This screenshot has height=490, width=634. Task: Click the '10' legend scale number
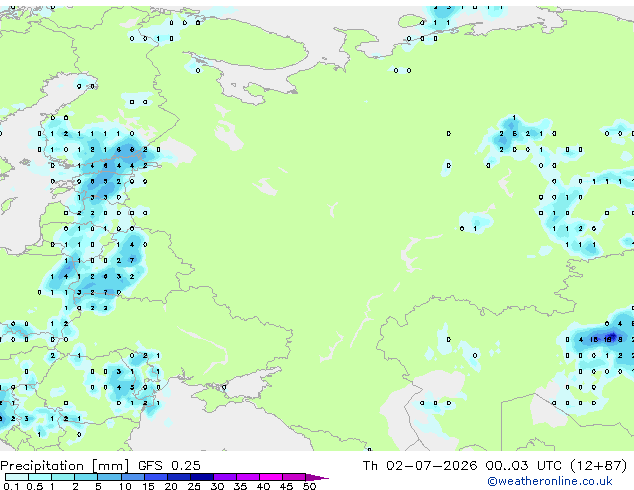pyautogui.click(x=125, y=486)
